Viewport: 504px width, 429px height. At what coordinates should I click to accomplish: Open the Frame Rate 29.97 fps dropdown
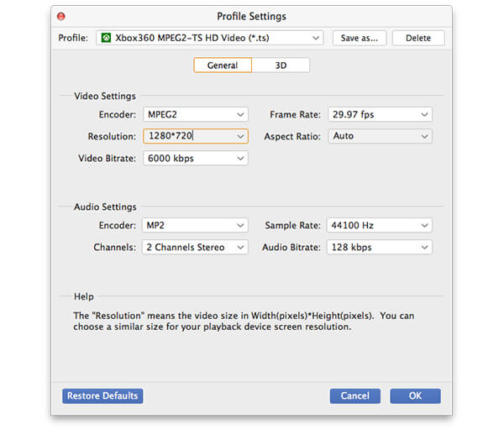tap(379, 114)
